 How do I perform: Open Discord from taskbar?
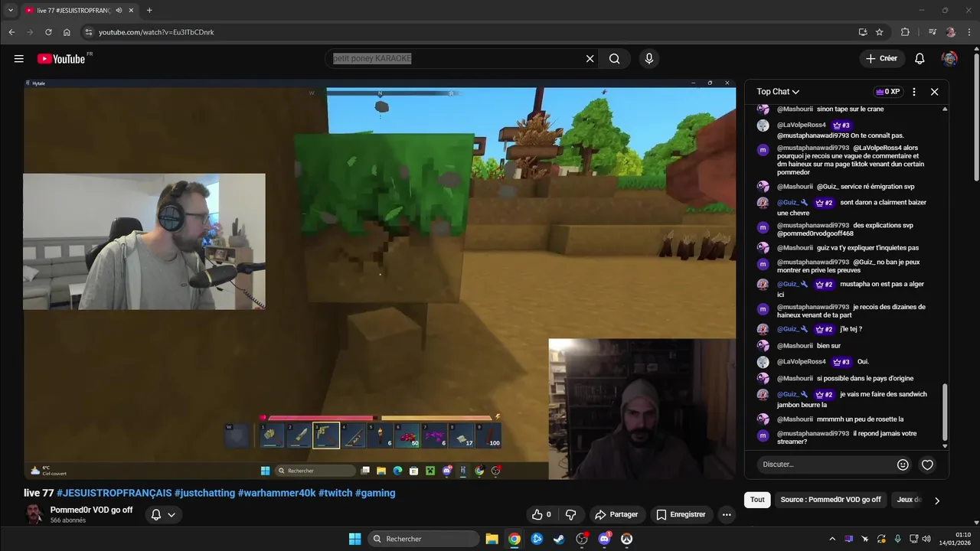point(604,539)
